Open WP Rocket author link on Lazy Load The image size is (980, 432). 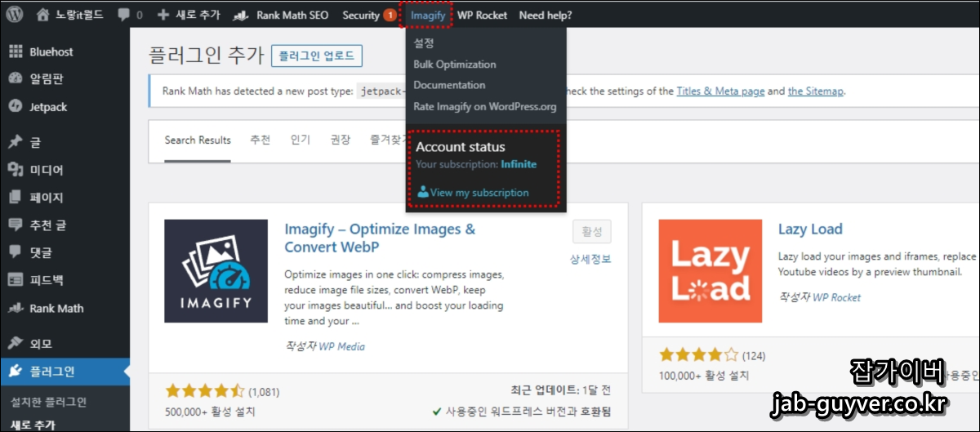[x=836, y=297]
